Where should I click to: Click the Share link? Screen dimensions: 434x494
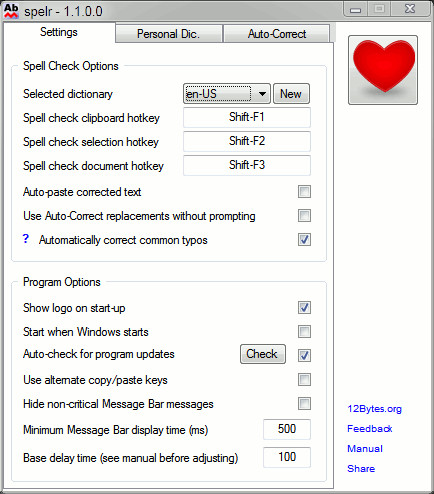click(x=361, y=469)
